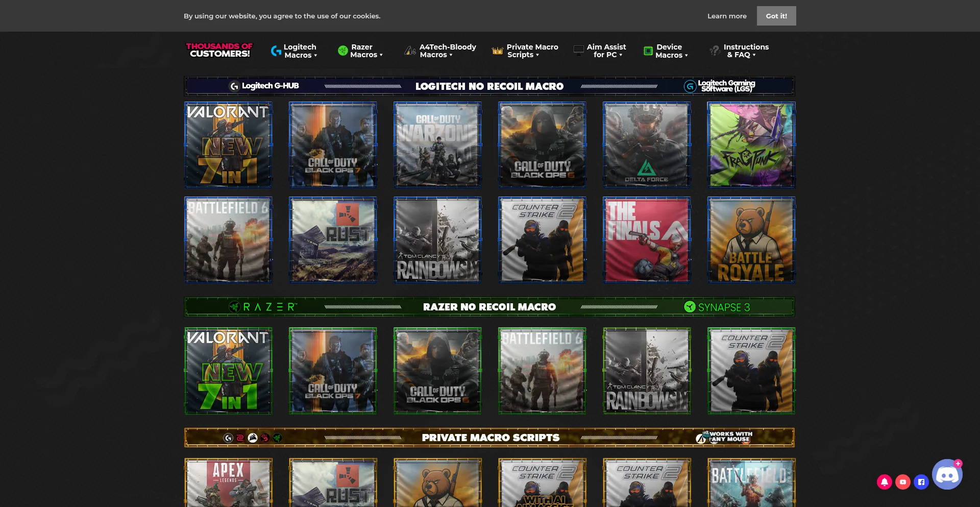The width and height of the screenshot is (980, 507).
Task: Click the Private Macro Scripts heading
Action: [x=491, y=438]
